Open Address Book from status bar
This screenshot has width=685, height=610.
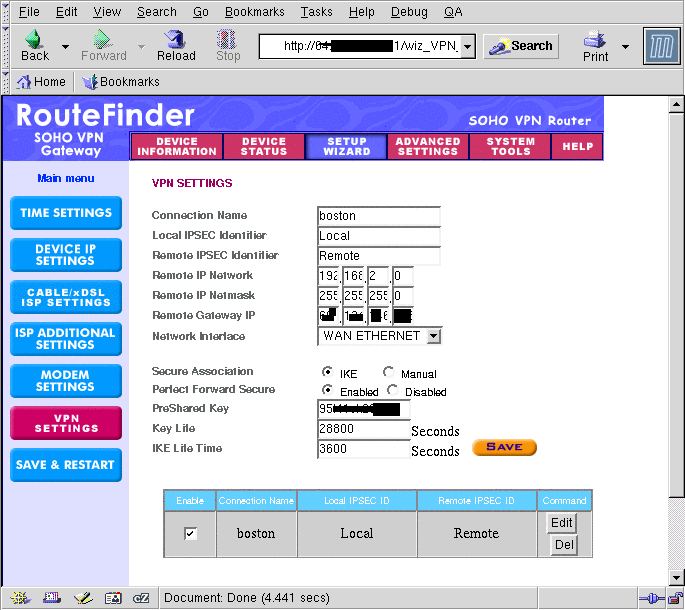[x=113, y=598]
